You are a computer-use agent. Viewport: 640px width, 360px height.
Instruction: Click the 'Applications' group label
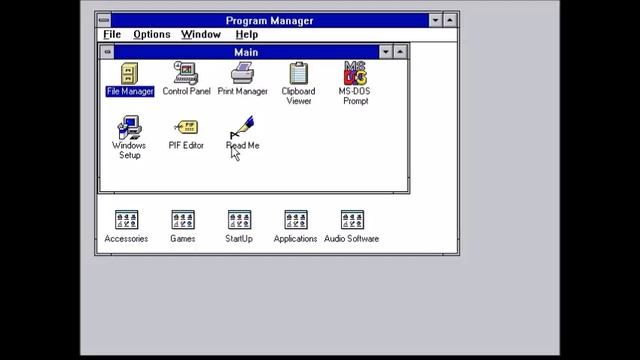pos(296,239)
